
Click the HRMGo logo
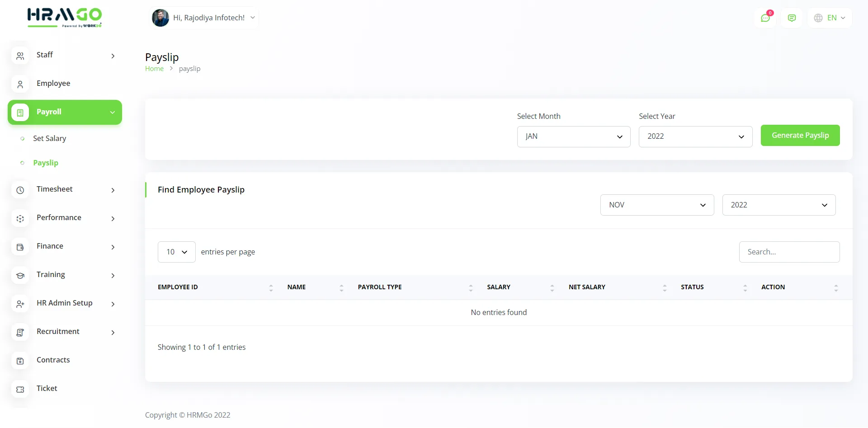click(65, 18)
